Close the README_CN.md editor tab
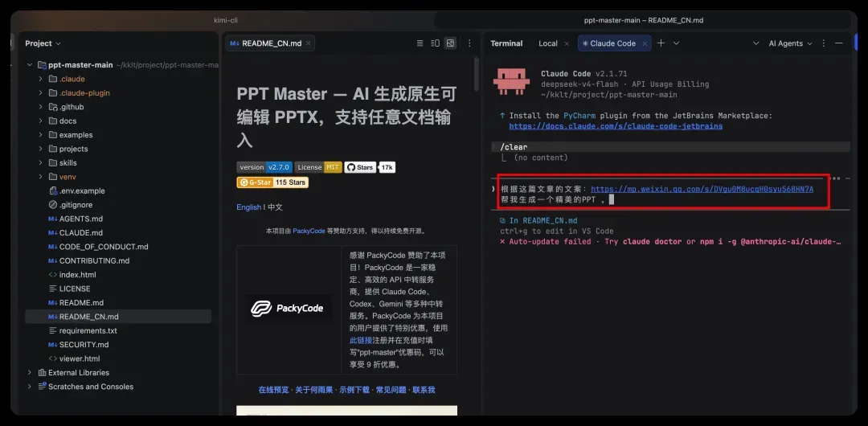Viewport: 868px width, 426px height. (309, 43)
